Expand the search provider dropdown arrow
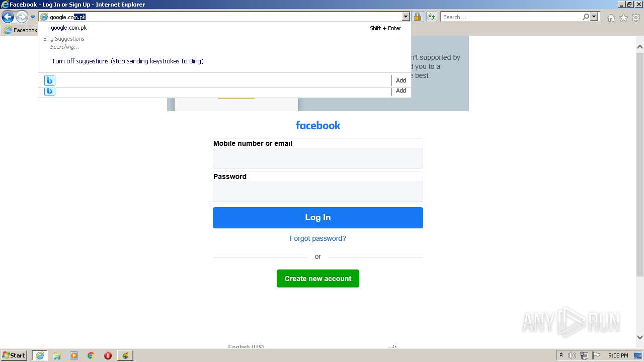The image size is (644, 362). [594, 17]
